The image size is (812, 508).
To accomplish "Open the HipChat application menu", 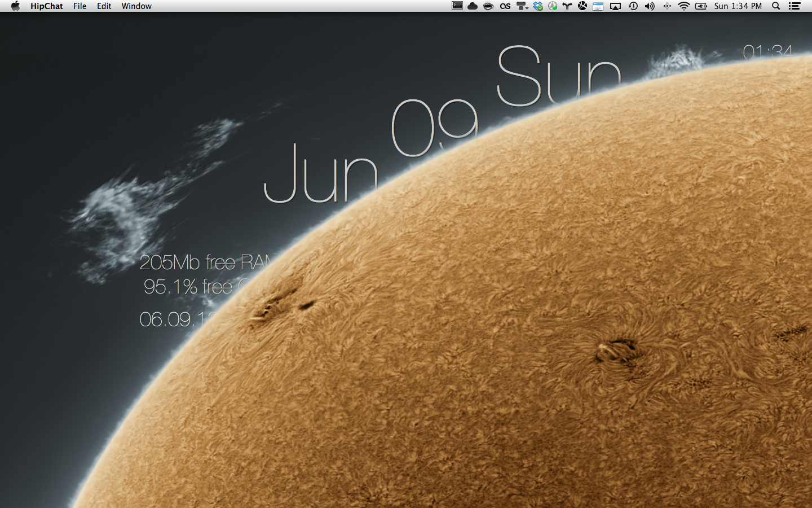I will (x=47, y=6).
